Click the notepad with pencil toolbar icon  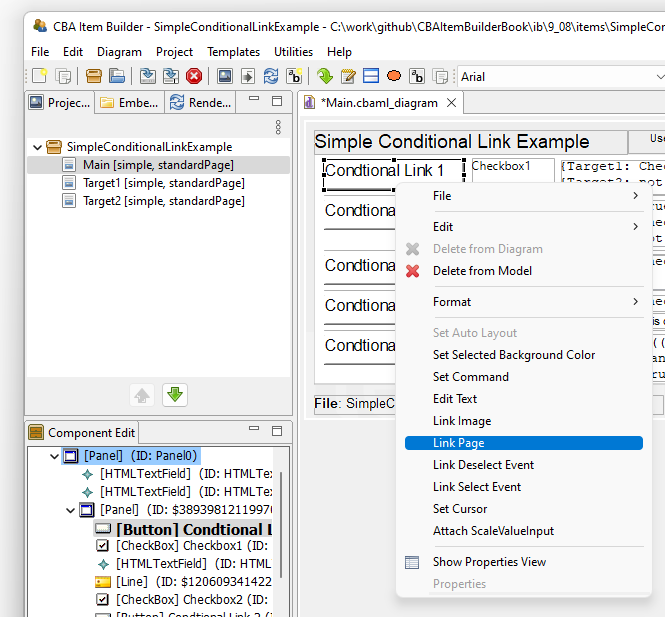(x=348, y=76)
